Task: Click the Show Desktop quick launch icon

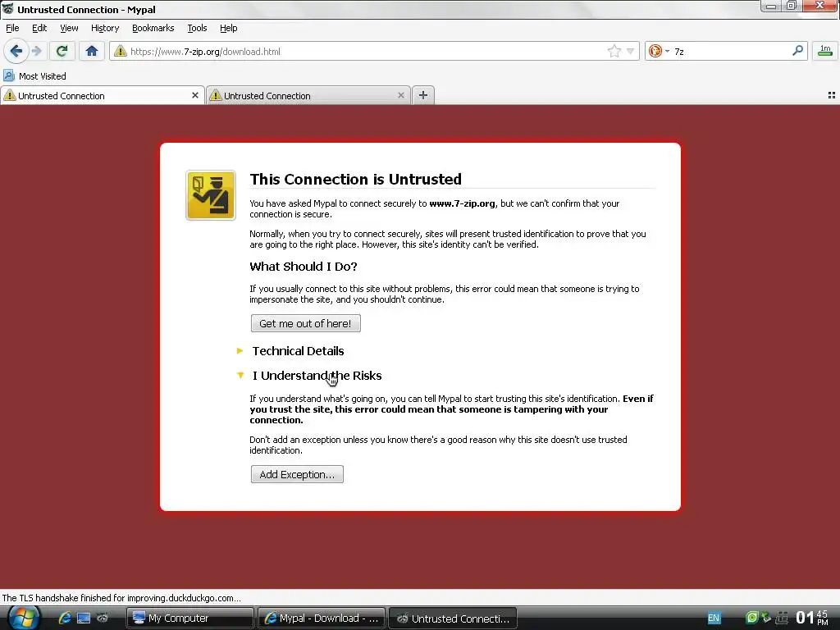Action: click(84, 619)
